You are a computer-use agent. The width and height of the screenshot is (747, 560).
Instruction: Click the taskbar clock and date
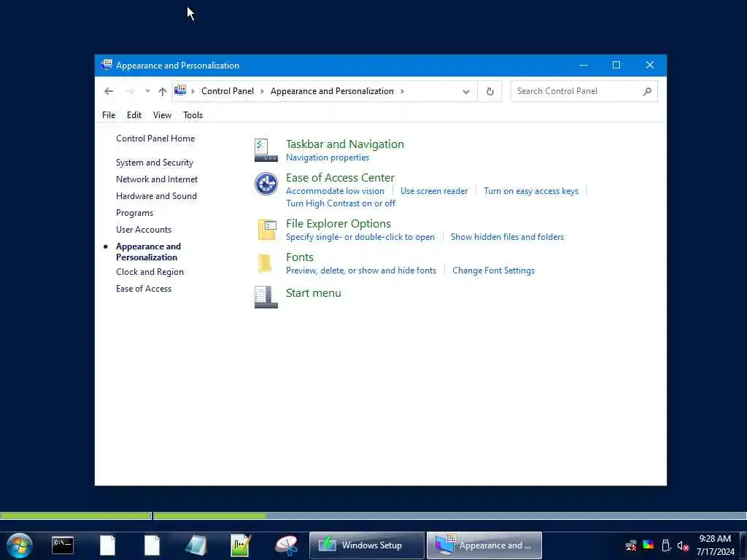[715, 545]
